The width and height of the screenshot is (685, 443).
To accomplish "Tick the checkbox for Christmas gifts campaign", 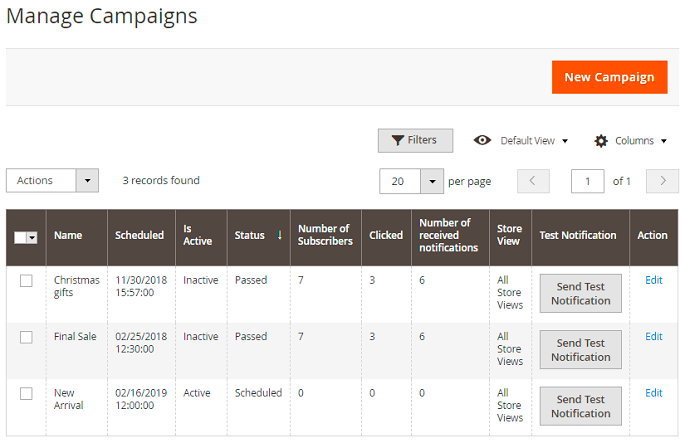I will [x=26, y=281].
